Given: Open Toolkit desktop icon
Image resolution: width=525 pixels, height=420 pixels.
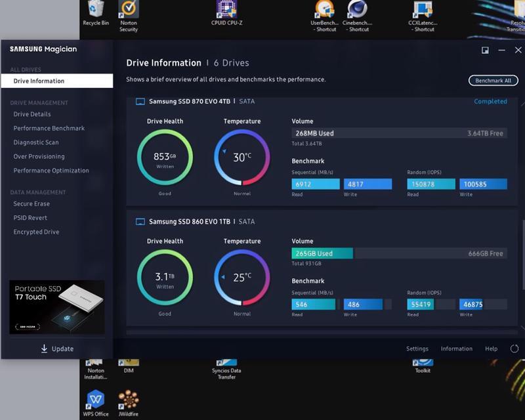Looking at the screenshot, I should (423, 366).
